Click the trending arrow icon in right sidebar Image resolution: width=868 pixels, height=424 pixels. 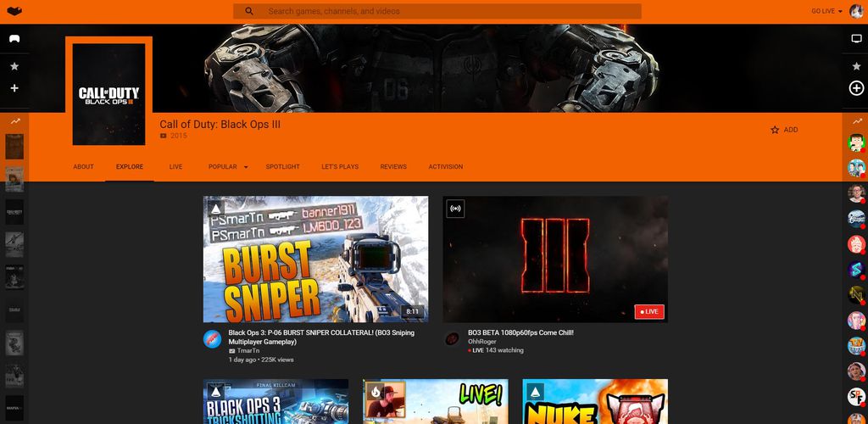pyautogui.click(x=857, y=120)
